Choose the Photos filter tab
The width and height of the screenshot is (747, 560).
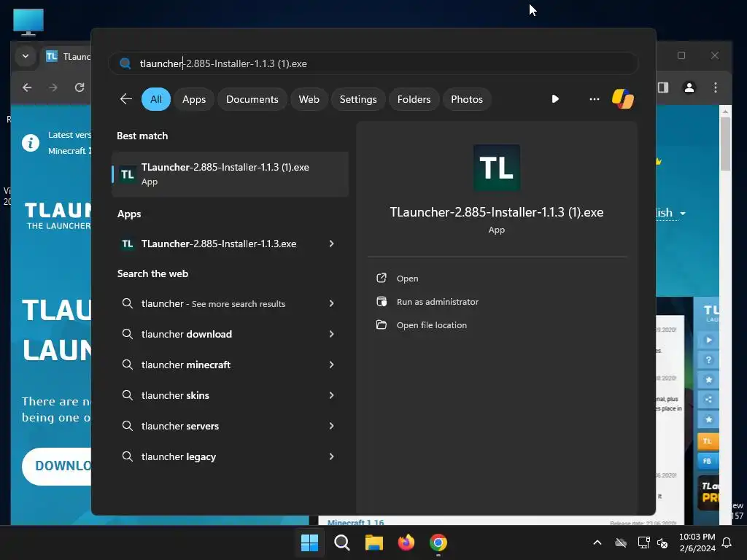pos(466,99)
